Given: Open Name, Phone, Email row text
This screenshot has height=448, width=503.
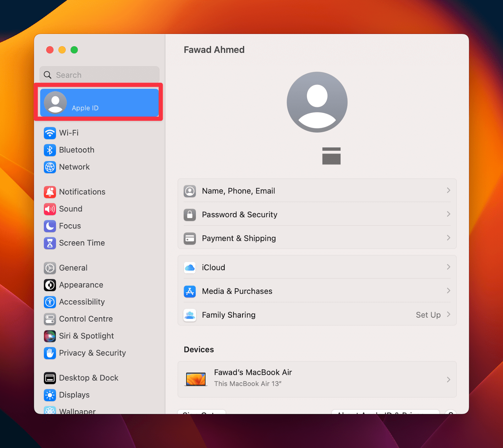Looking at the screenshot, I should [238, 191].
